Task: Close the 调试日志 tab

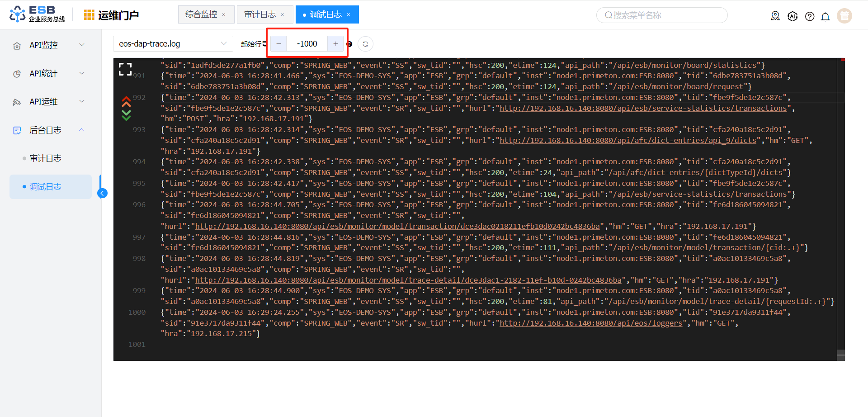Action: point(349,14)
